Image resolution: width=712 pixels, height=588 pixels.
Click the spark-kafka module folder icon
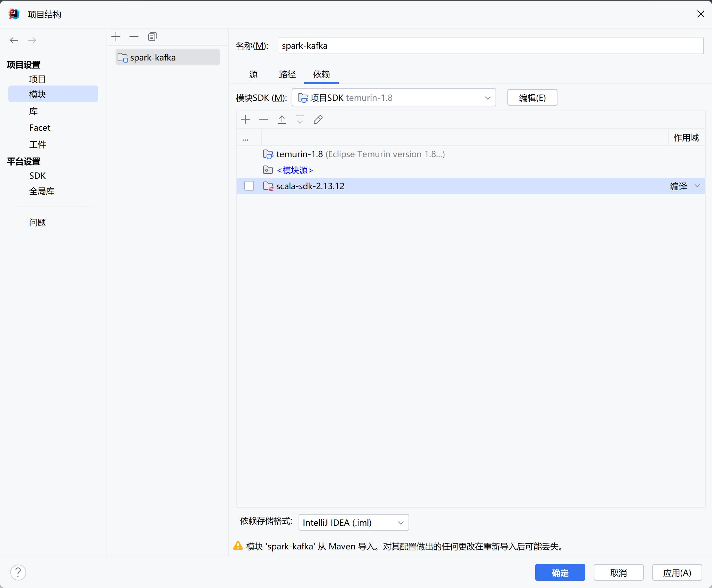tap(123, 58)
